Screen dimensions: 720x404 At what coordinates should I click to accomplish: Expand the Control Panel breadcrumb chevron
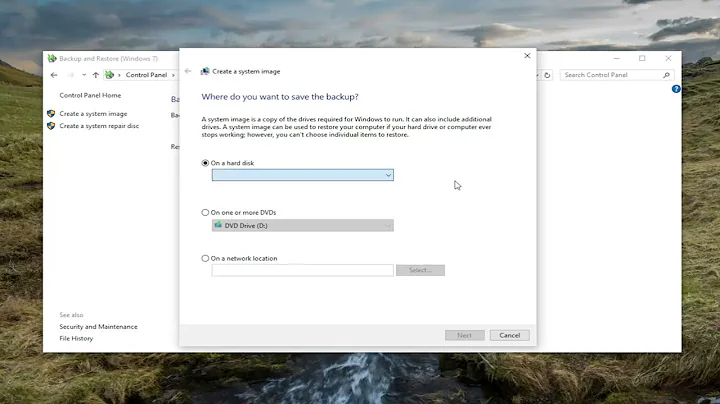click(x=173, y=75)
